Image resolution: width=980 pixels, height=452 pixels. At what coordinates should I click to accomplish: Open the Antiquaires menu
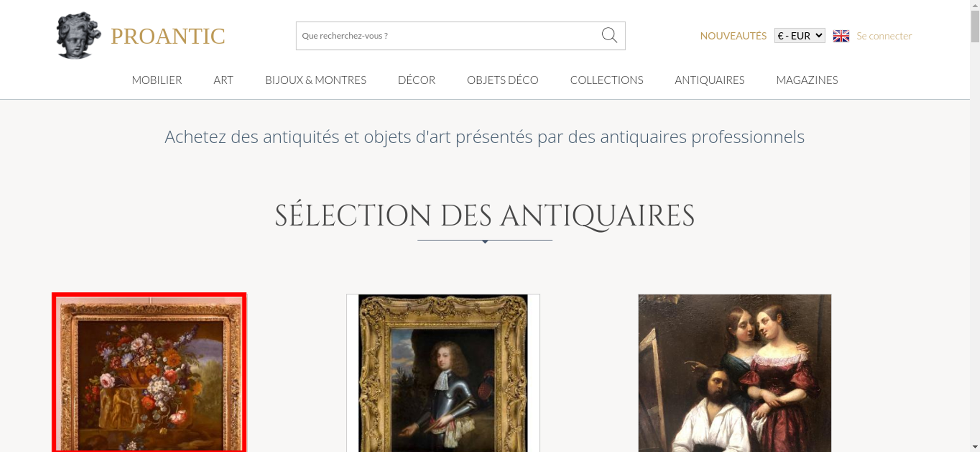tap(710, 80)
